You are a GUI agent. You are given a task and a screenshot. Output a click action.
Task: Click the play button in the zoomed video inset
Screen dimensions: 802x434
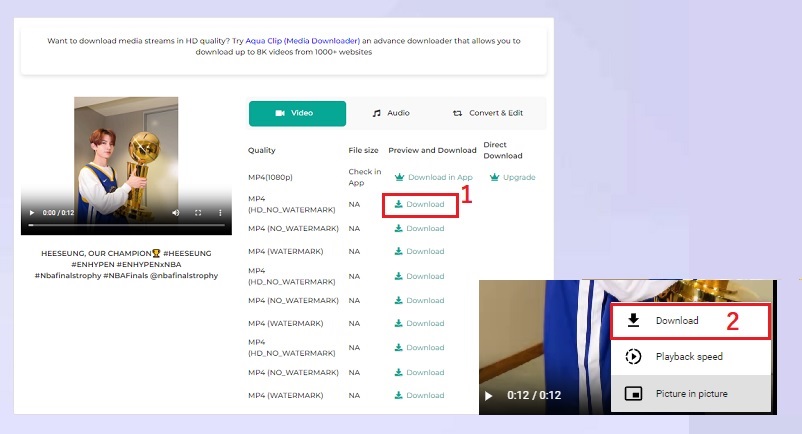[488, 396]
